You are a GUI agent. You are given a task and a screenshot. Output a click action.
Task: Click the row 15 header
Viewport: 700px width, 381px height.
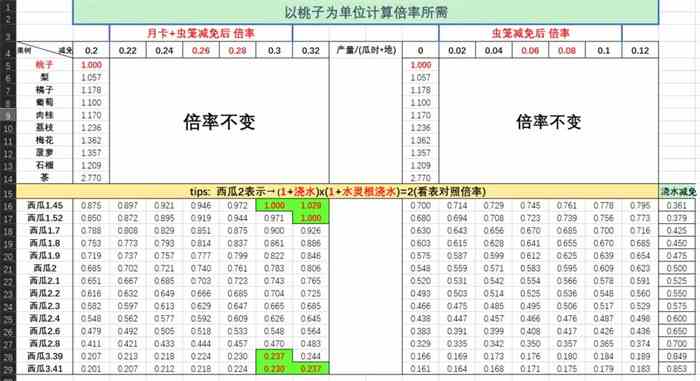click(x=8, y=193)
